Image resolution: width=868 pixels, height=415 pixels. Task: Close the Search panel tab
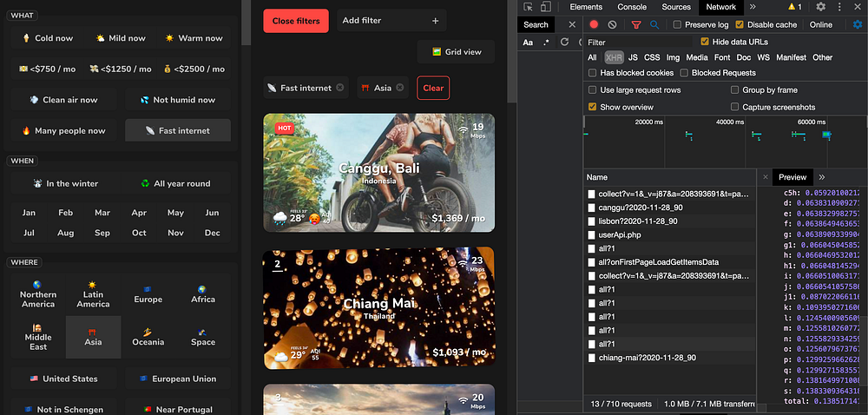tap(572, 24)
